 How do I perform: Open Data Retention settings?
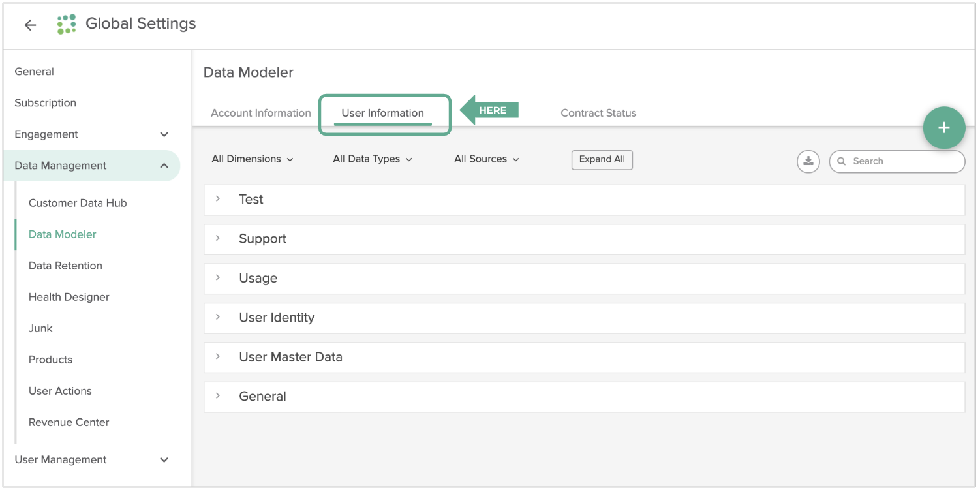coord(65,266)
